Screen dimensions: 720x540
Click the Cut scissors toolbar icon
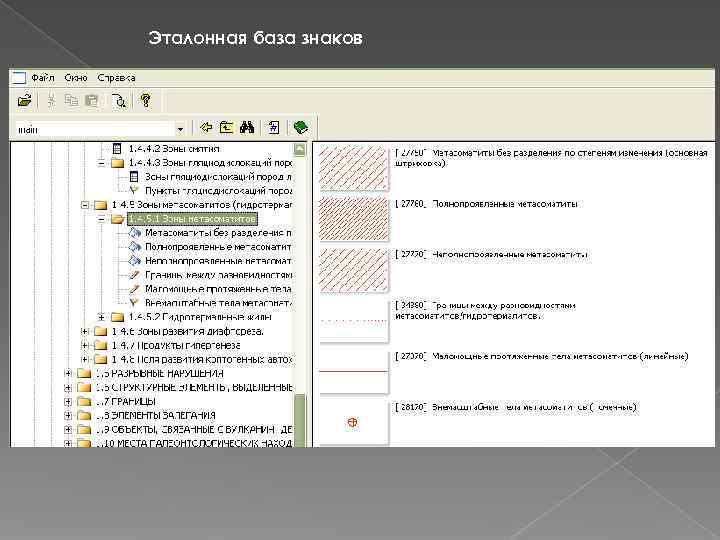pos(51,101)
